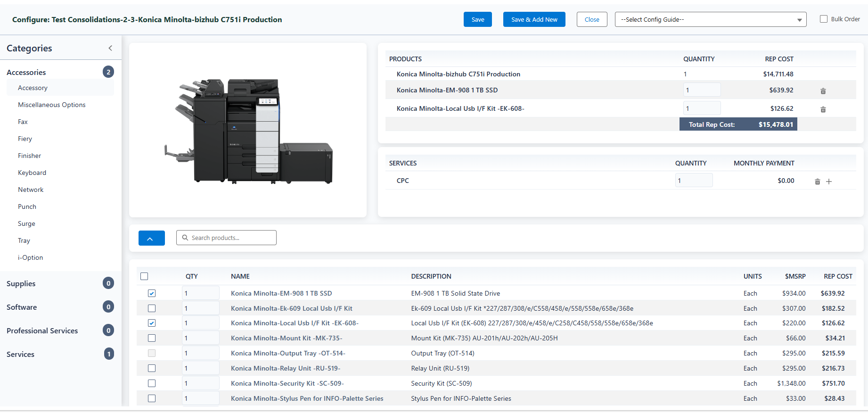The width and height of the screenshot is (868, 413).
Task: Open Konica Minolta-Relay Unit -RU-519- link
Action: point(286,368)
